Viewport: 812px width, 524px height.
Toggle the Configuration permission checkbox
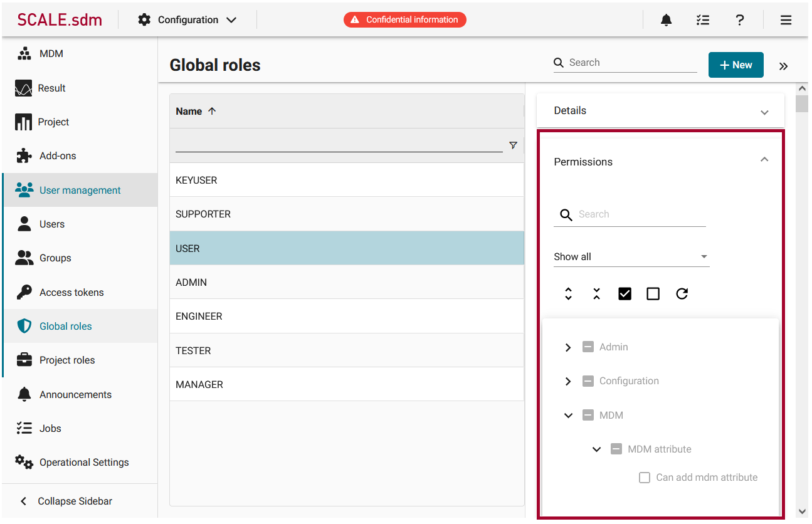pyautogui.click(x=588, y=380)
